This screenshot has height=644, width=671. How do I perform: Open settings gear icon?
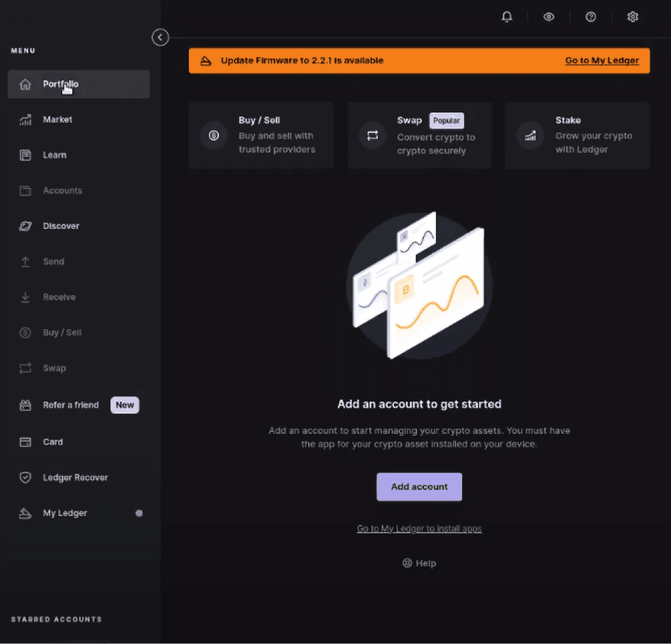pyautogui.click(x=633, y=17)
